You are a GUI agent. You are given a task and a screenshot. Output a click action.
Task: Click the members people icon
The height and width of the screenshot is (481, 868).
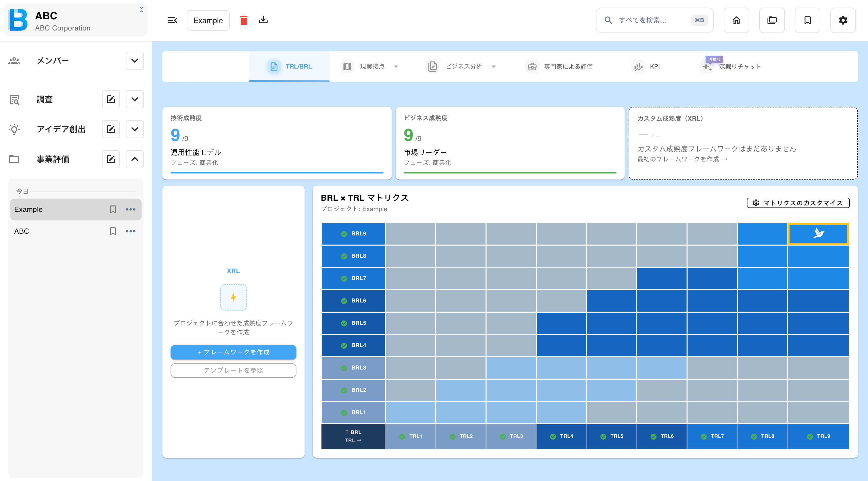click(14, 61)
